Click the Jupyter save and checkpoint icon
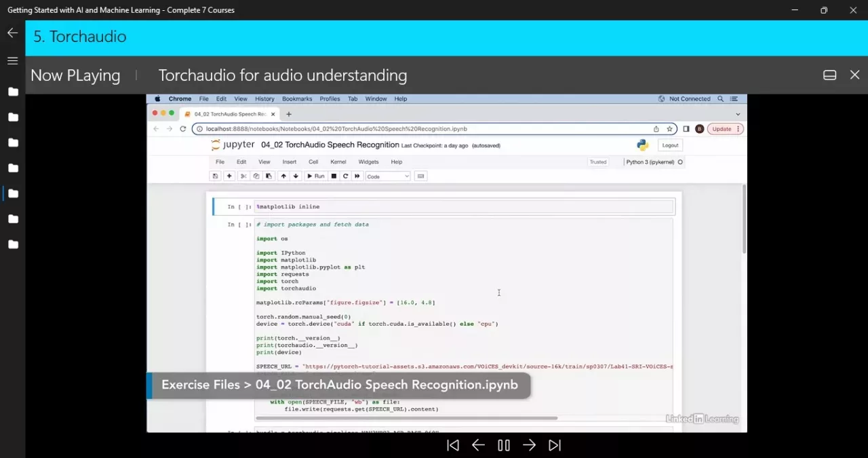The width and height of the screenshot is (868, 458). [x=215, y=176]
